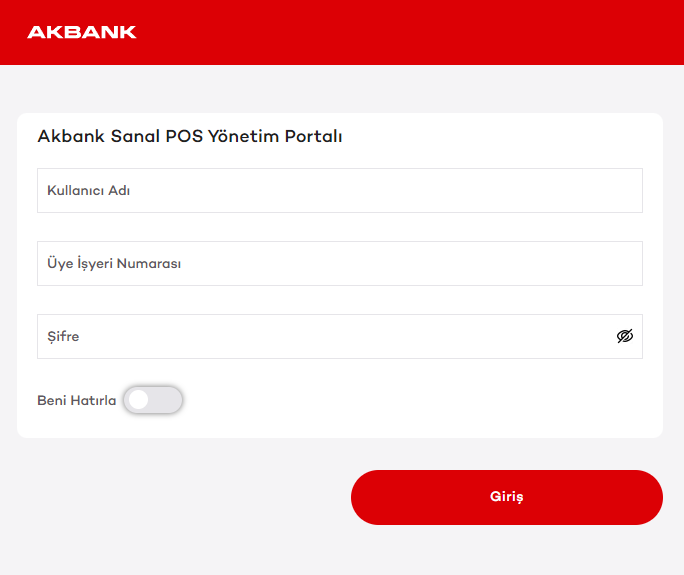Click the empty area of the username box
This screenshot has width=684, height=575.
[x=400, y=190]
